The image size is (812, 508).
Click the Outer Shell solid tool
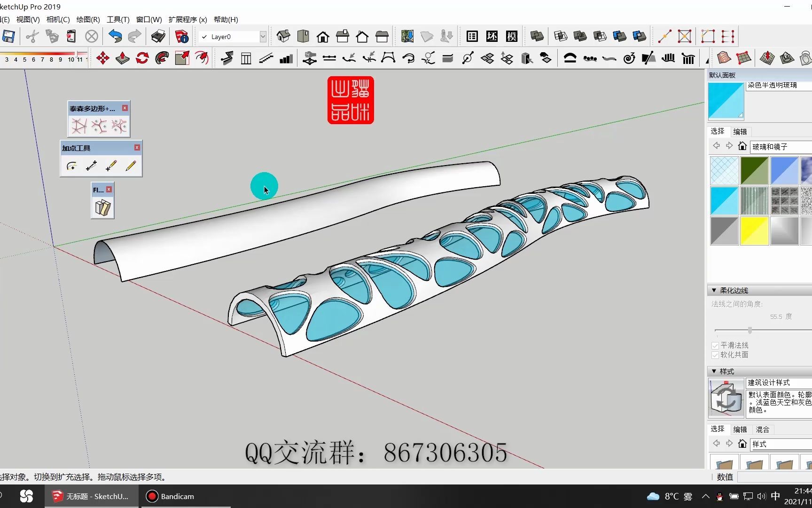(x=537, y=36)
